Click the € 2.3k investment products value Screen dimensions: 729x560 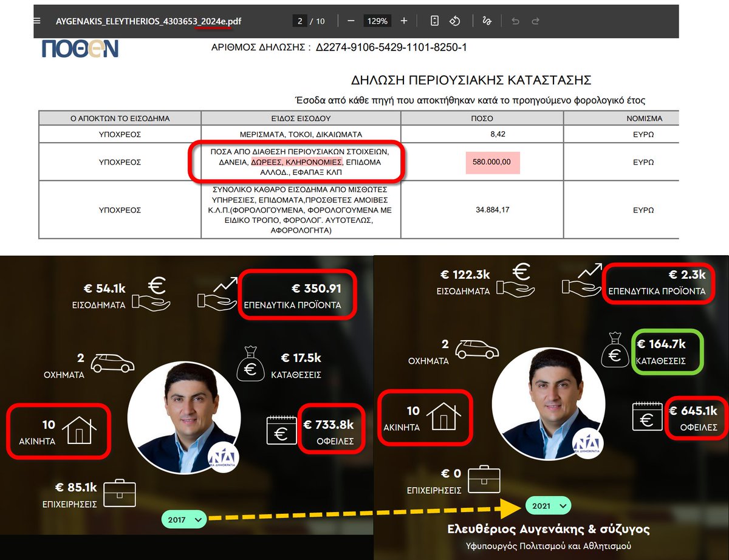click(687, 275)
